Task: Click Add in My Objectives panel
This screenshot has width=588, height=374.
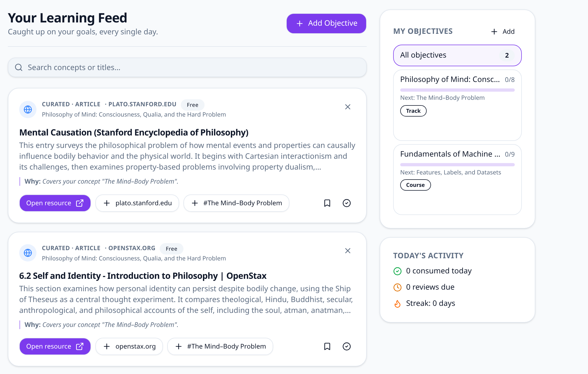Action: coord(503,32)
